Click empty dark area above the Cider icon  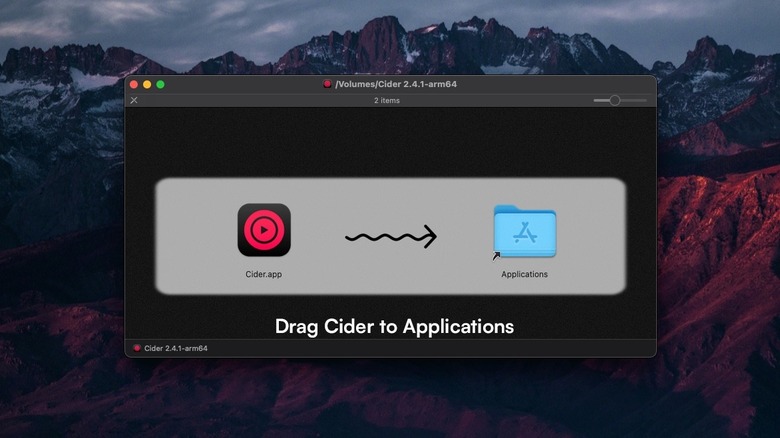tap(264, 145)
